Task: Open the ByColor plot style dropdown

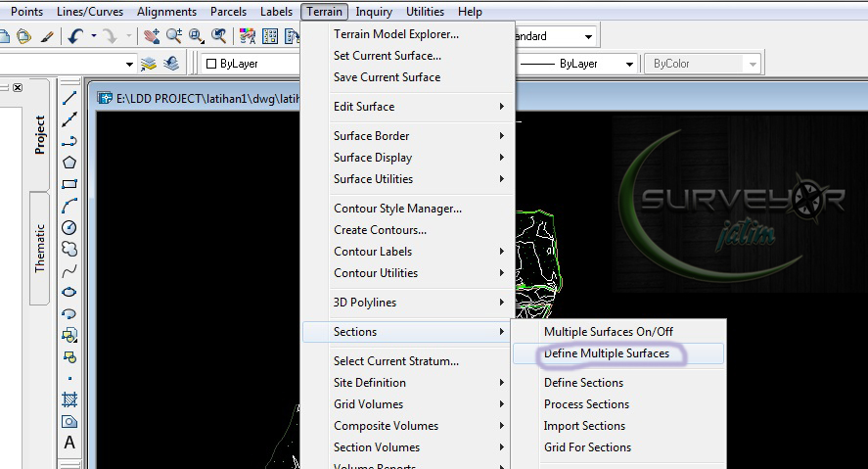Action: click(702, 64)
